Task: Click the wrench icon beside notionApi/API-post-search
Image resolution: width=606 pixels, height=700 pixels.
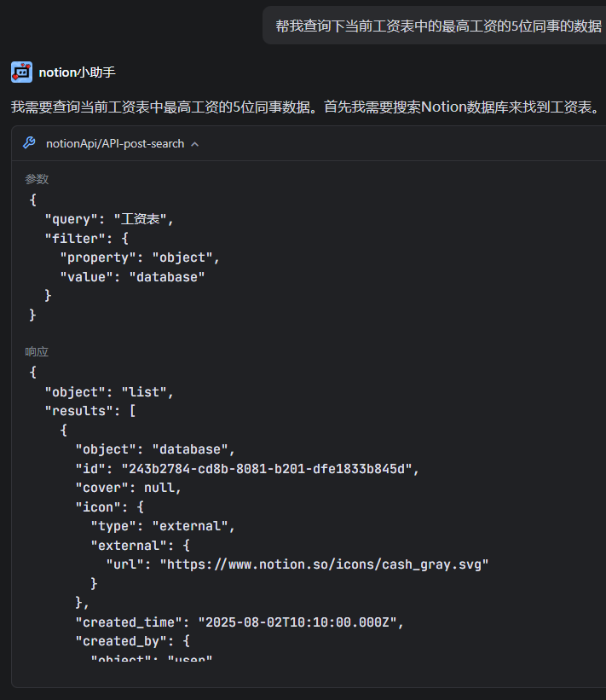Action: pos(29,143)
